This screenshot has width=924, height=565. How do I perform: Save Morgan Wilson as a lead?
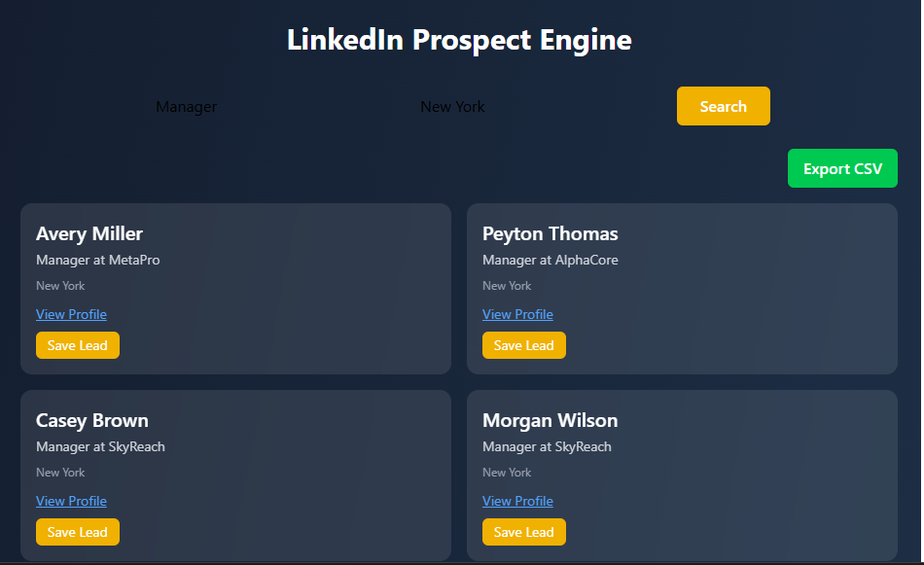(x=524, y=532)
